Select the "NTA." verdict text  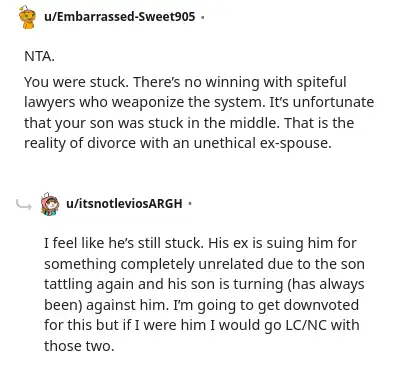point(39,56)
